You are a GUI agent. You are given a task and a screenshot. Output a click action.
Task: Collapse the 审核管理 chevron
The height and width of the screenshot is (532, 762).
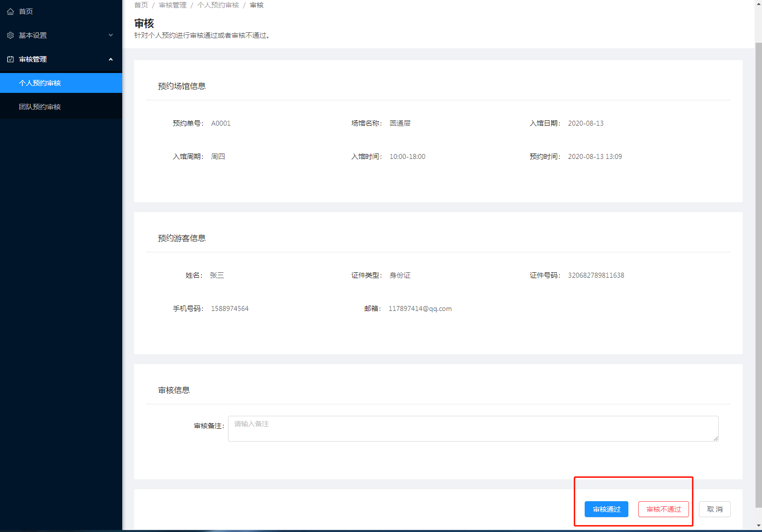tap(111, 59)
